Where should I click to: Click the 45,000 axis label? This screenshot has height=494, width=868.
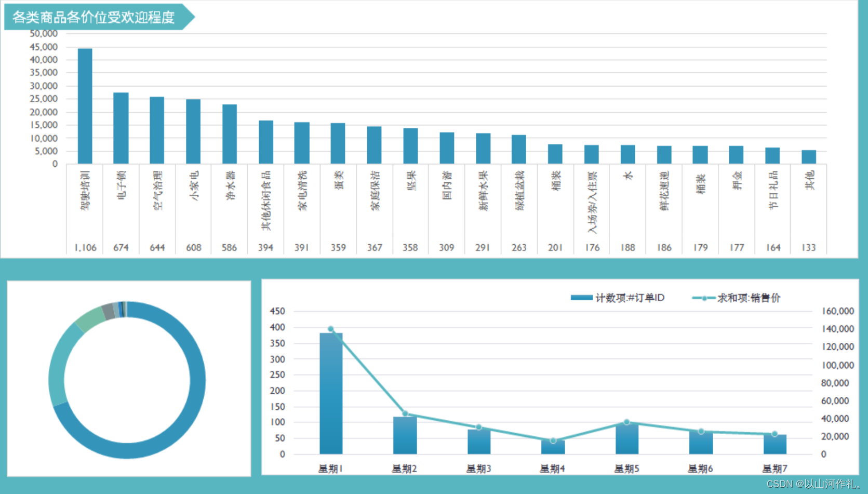pyautogui.click(x=44, y=47)
